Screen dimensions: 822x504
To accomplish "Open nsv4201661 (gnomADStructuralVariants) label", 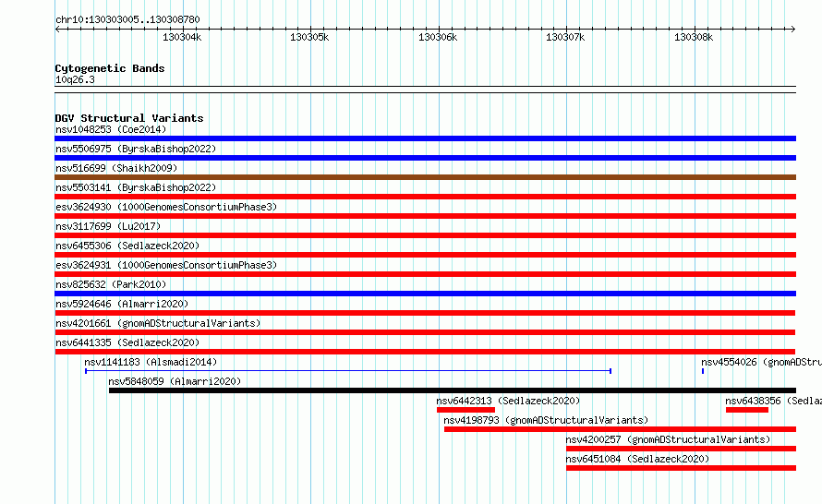I will (158, 323).
